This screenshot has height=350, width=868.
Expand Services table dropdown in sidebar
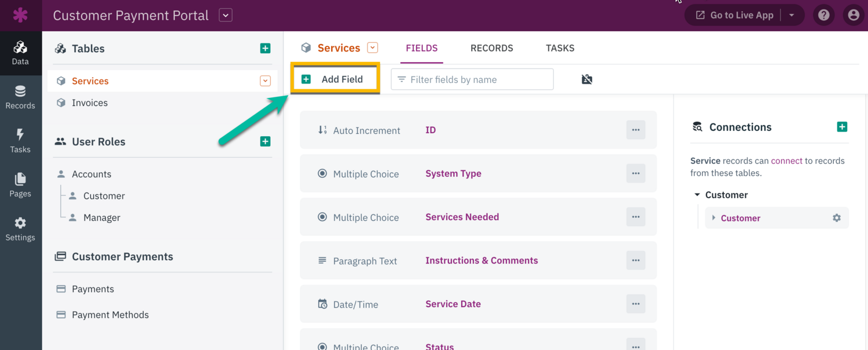pyautogui.click(x=265, y=81)
